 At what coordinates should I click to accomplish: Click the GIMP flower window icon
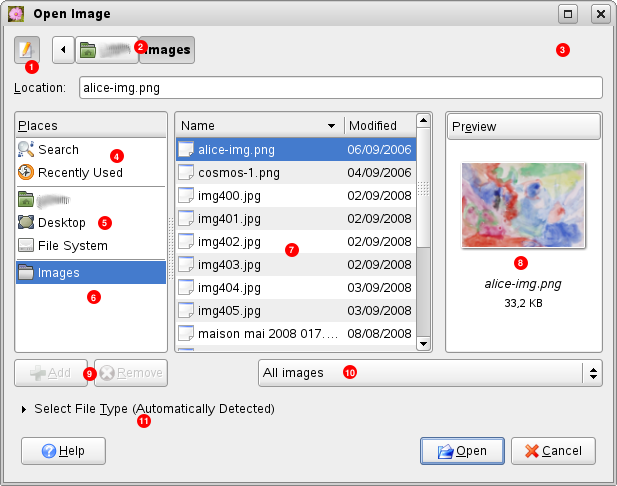coord(16,14)
